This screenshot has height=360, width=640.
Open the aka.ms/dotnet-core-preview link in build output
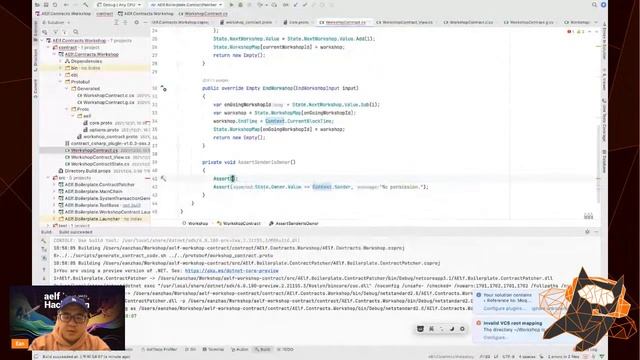pyautogui.click(x=231, y=271)
